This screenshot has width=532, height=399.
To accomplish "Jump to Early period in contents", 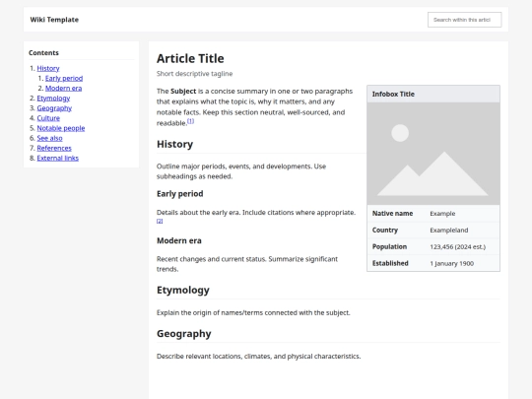I will pyautogui.click(x=64, y=79).
